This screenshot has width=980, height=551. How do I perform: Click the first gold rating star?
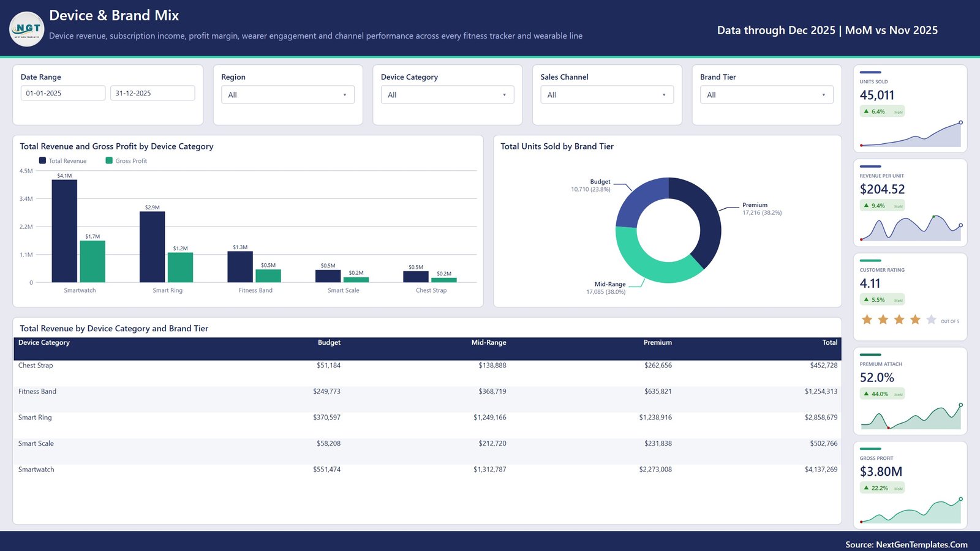tap(867, 320)
